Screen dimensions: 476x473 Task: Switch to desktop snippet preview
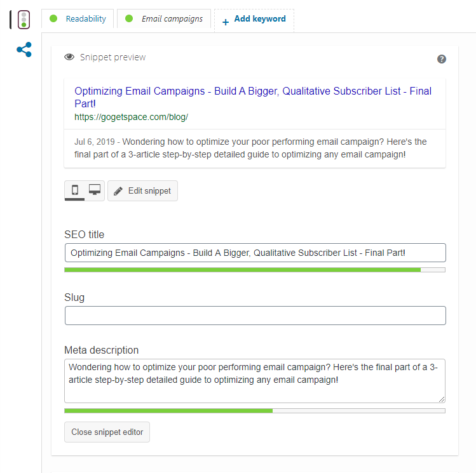point(95,190)
